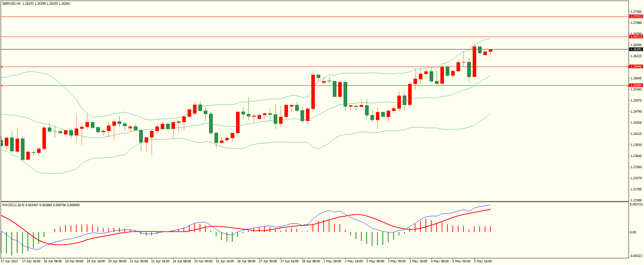
Task: Click the 20 Apr 08:00 time label
Action: tap(117, 261)
